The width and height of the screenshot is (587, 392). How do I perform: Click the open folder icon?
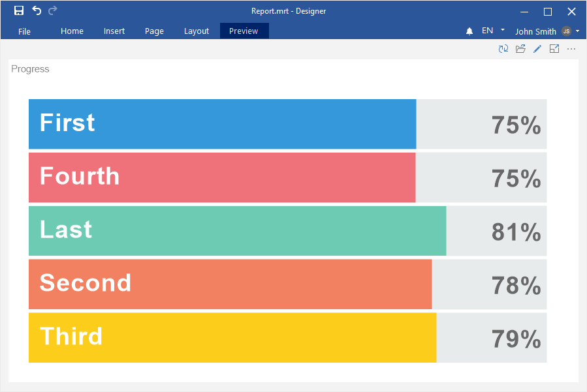coord(520,49)
